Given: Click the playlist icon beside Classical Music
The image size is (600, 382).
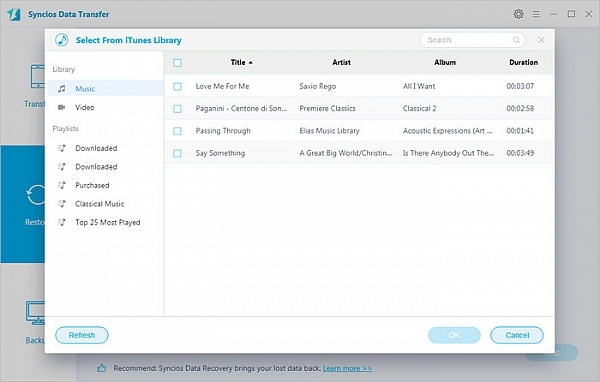Looking at the screenshot, I should tap(62, 204).
